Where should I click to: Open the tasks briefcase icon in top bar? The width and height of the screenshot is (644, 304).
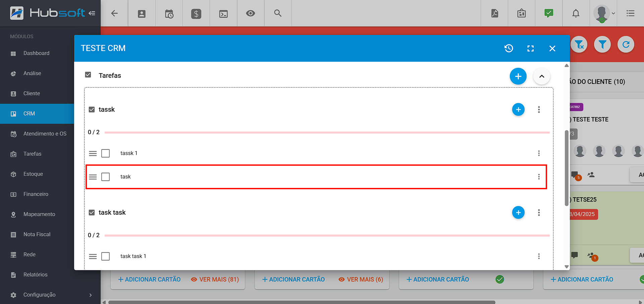(522, 13)
